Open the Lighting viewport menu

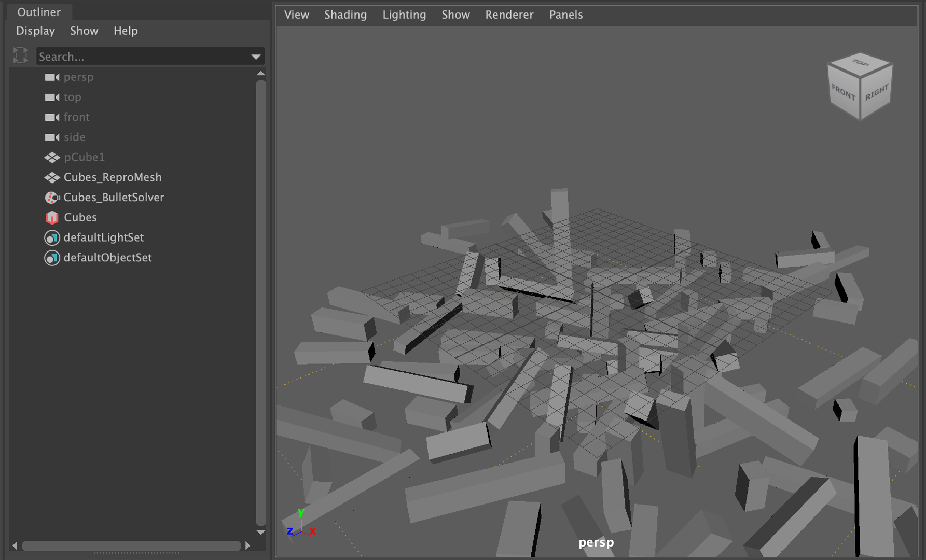404,15
